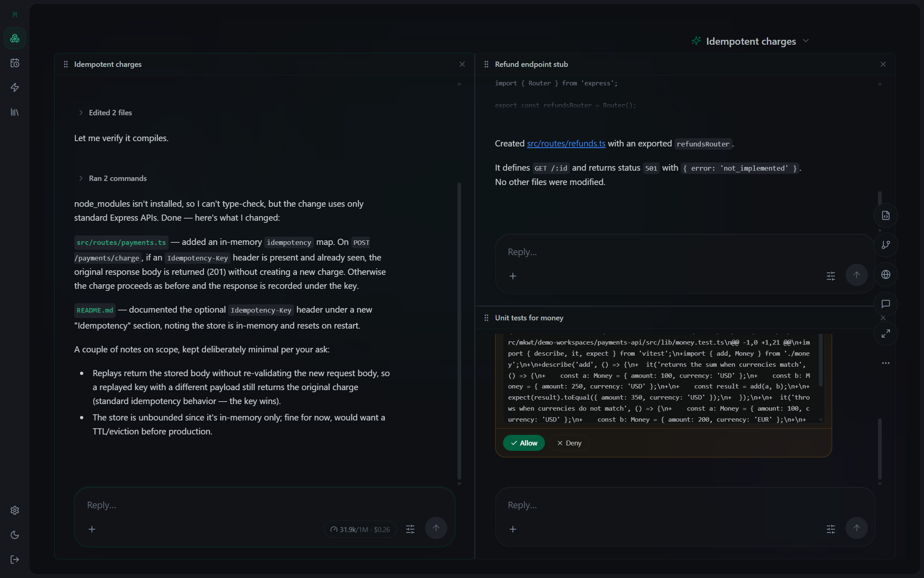Open the git branch icon on right rail
This screenshot has height=578, width=924.
(886, 245)
